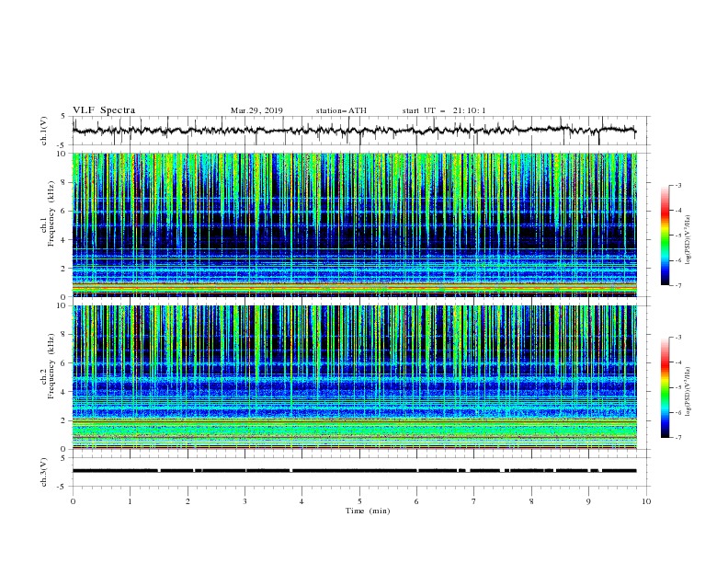Image resolution: width=728 pixels, height=563 pixels.
Task: Click the "ch.1(V)" waveform axis label
Action: coord(44,131)
